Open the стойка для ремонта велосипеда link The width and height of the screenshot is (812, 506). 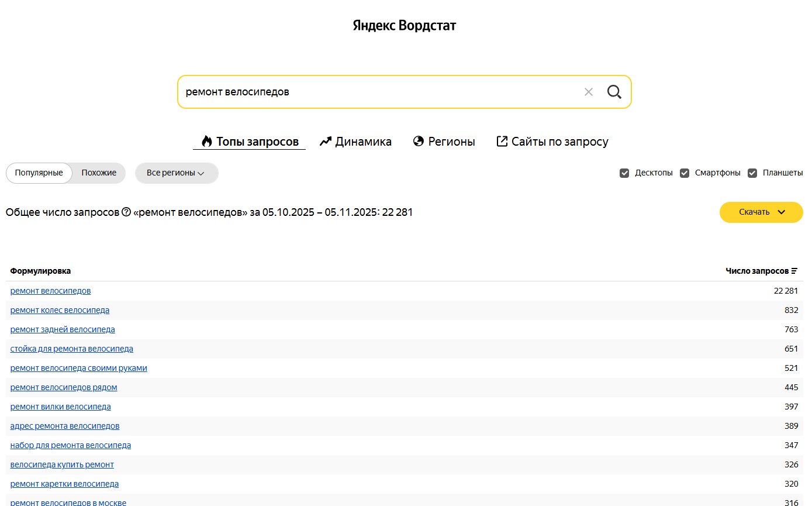(72, 349)
